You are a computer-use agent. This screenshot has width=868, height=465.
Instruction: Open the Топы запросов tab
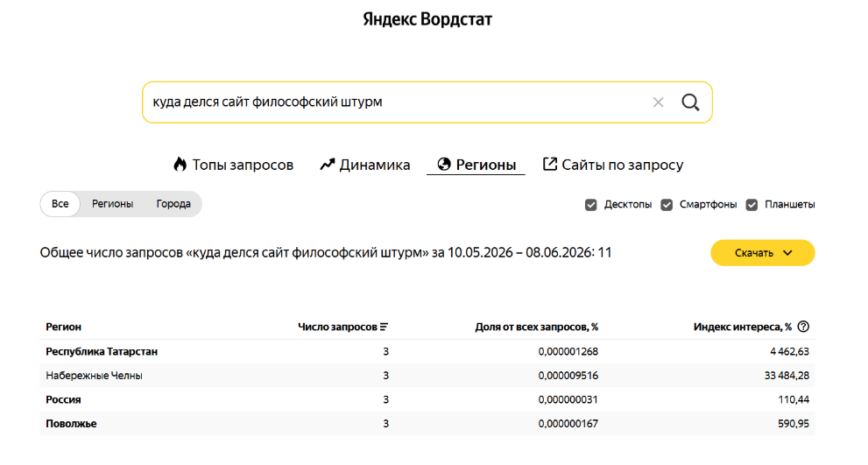233,165
